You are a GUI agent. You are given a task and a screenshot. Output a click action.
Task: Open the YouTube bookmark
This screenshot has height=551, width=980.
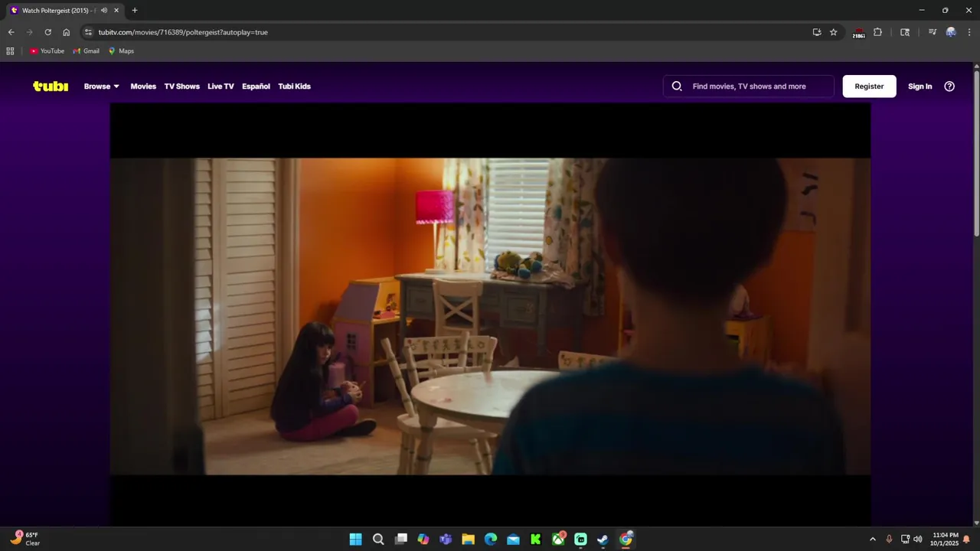coord(47,51)
